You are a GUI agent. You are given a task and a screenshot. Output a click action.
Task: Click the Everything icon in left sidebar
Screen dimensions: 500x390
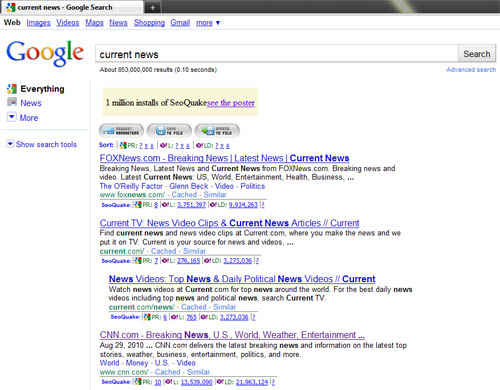(12, 88)
